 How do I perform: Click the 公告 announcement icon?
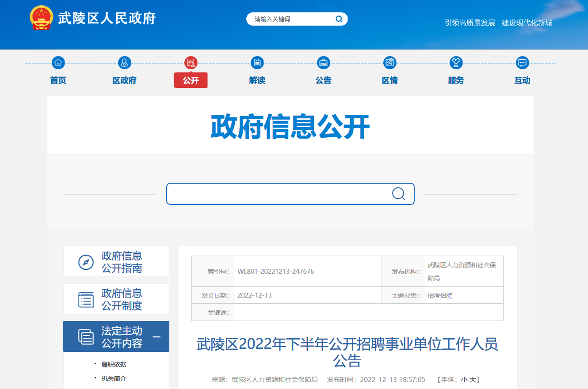coord(323,63)
